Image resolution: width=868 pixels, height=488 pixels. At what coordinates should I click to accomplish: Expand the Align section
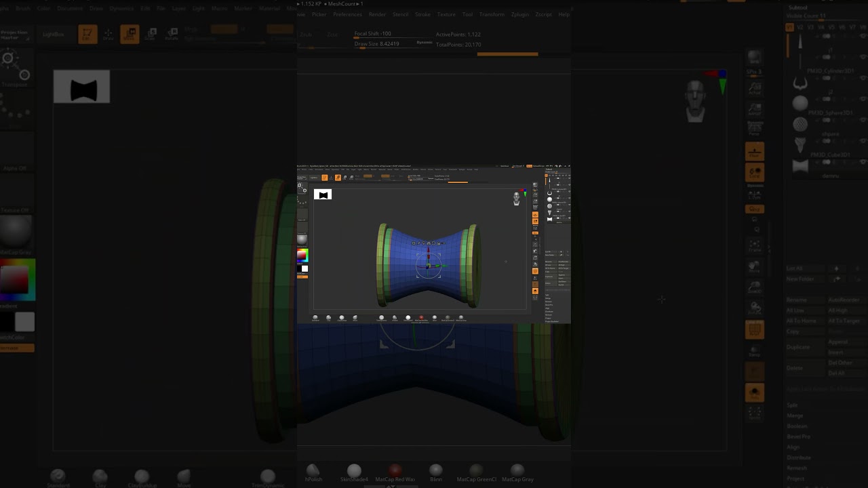click(x=793, y=447)
